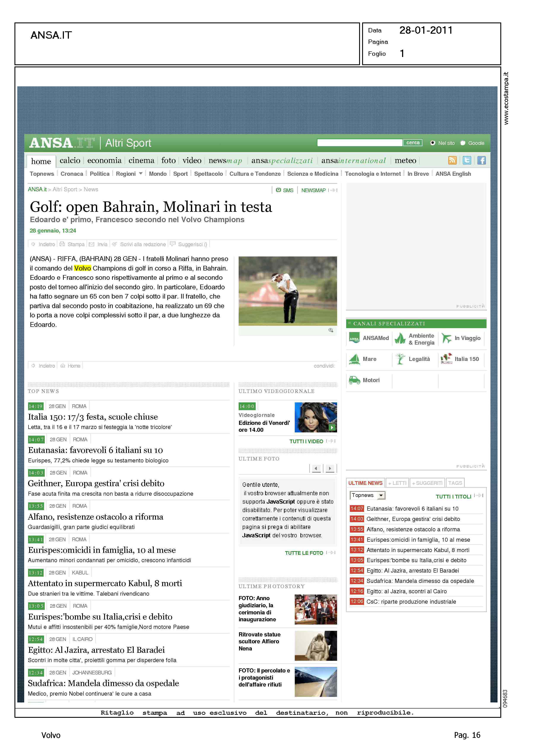Open the calcio navigation tab
Image resolution: width=539 pixels, height=756 pixels.
point(70,161)
